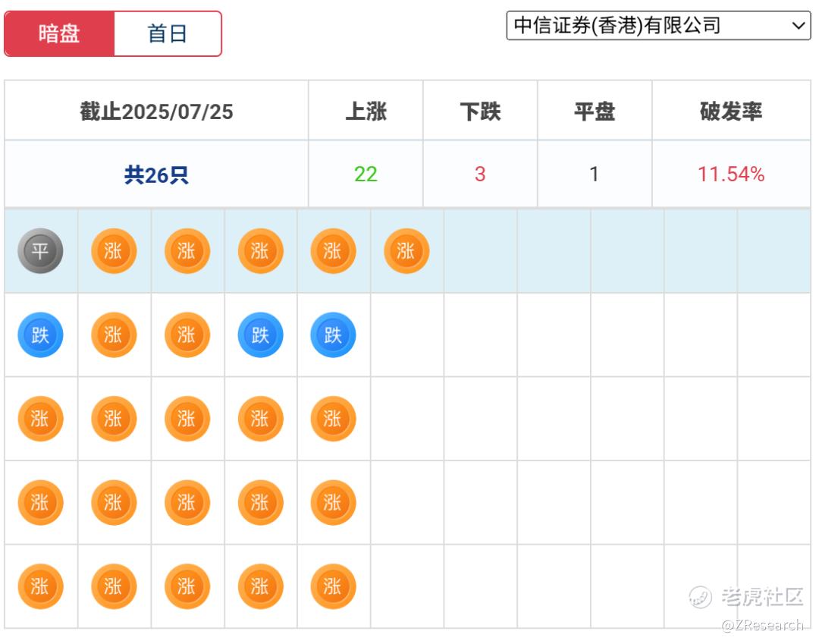Viewport: 819px width, 644px height.
Task: Select the 破发率 column header
Action: (730, 112)
